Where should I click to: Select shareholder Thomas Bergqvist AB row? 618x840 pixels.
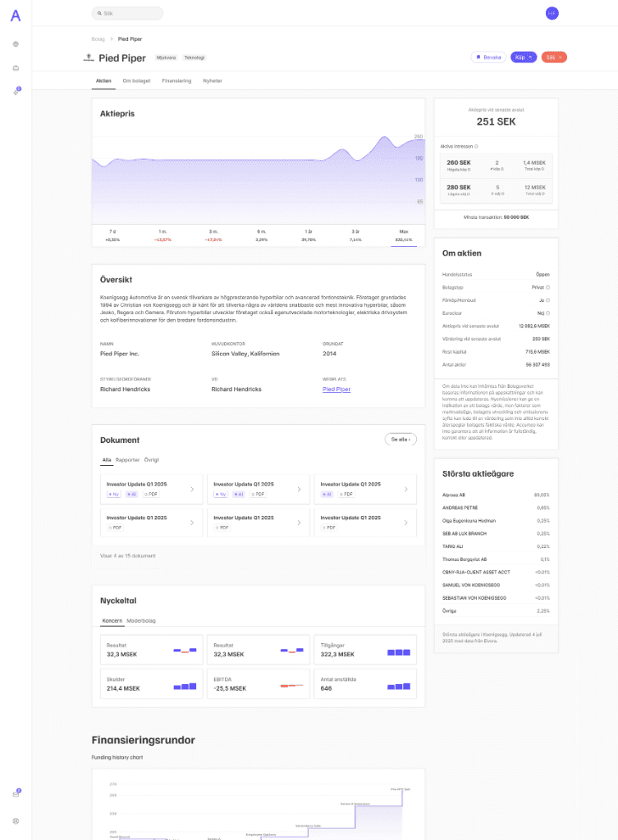coord(496,559)
